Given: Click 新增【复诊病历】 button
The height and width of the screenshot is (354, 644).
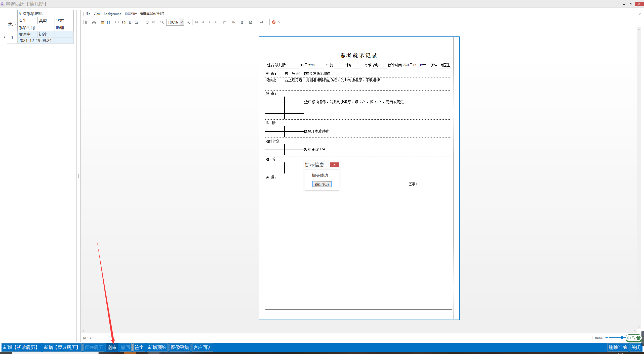Looking at the screenshot, I should pos(62,347).
